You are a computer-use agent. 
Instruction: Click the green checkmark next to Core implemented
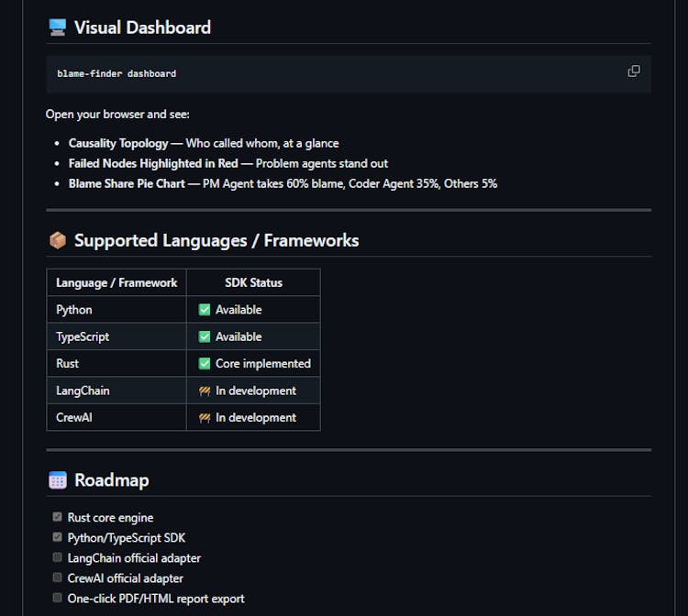205,363
